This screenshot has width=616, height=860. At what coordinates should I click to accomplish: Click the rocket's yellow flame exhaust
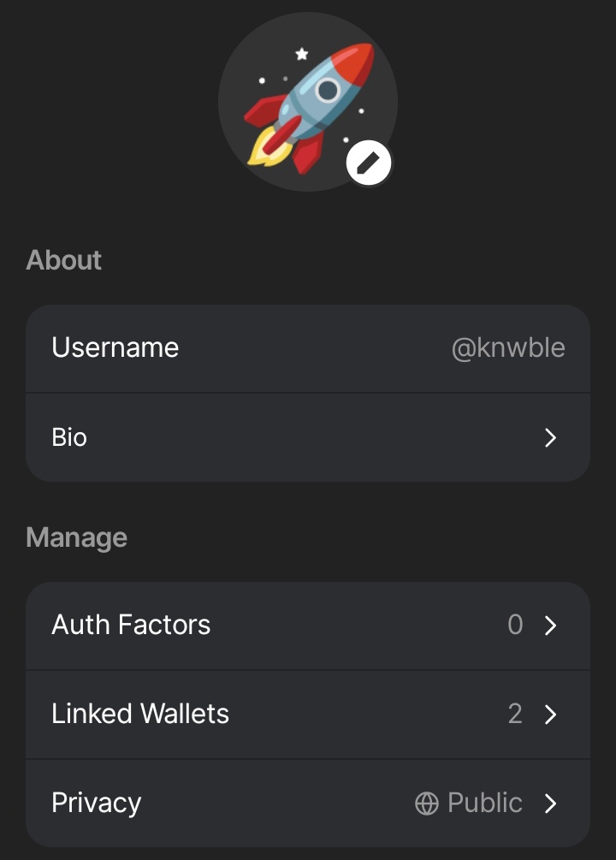[267, 149]
